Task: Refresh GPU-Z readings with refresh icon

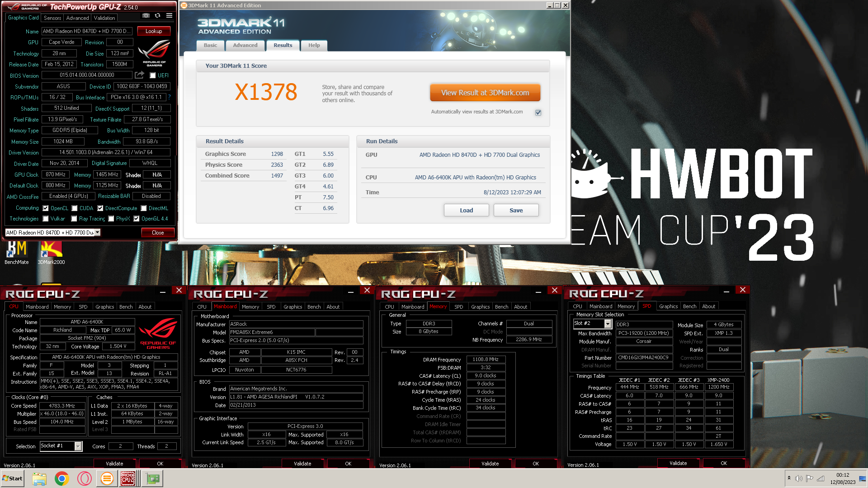Action: [x=157, y=15]
